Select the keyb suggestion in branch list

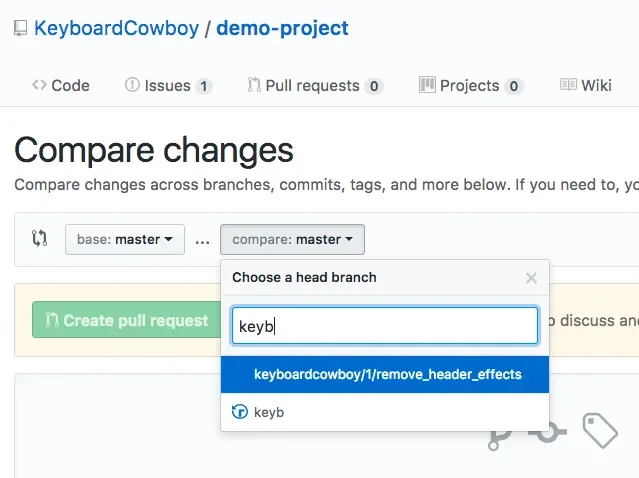385,412
